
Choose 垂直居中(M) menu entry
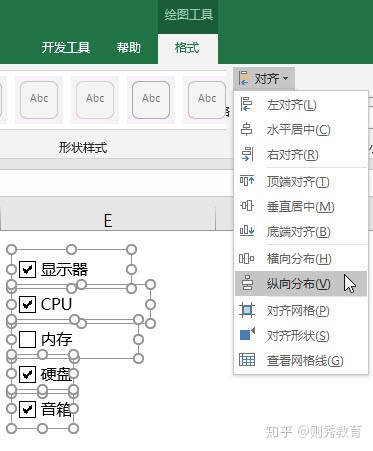pos(301,206)
